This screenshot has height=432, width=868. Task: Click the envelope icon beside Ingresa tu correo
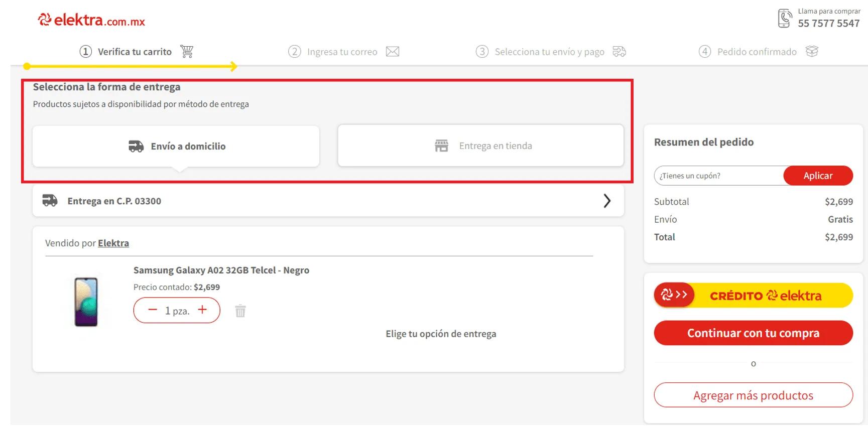pos(393,52)
